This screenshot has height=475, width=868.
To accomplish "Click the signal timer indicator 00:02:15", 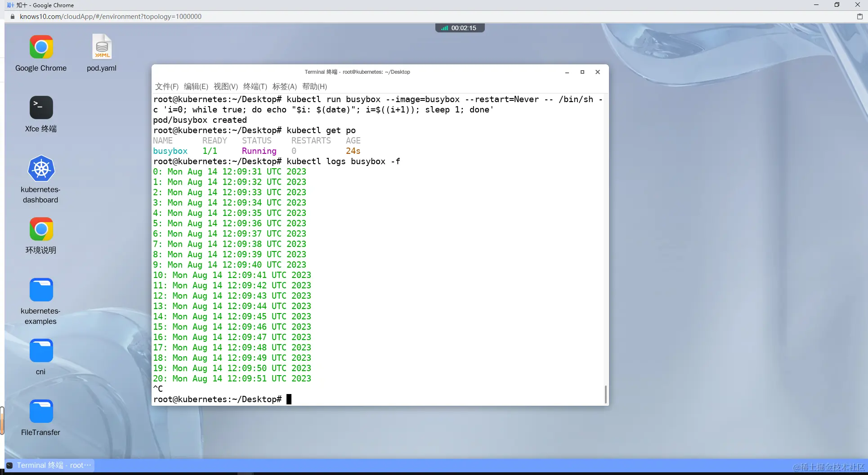I will click(x=460, y=28).
